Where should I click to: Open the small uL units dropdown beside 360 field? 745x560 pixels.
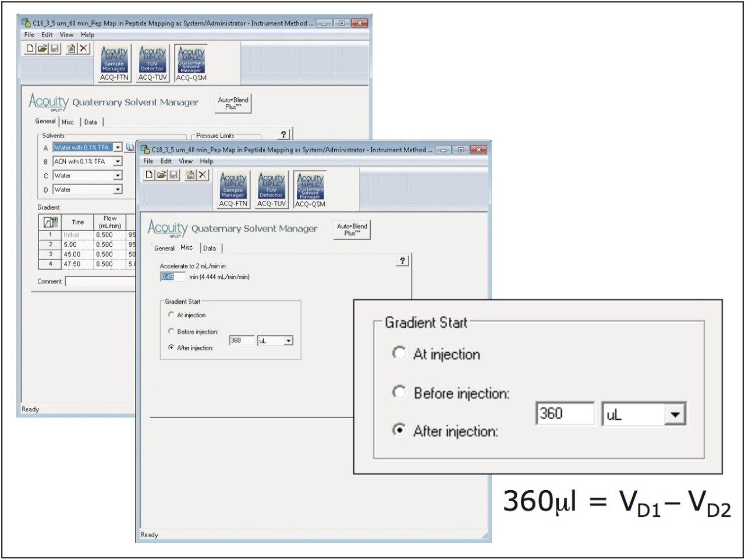click(x=288, y=341)
